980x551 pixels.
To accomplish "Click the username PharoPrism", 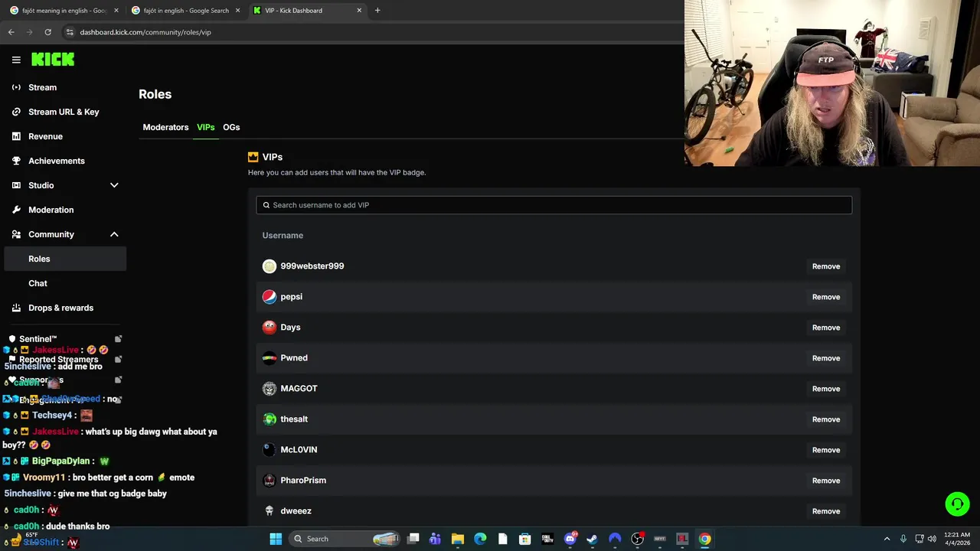I will [x=303, y=481].
